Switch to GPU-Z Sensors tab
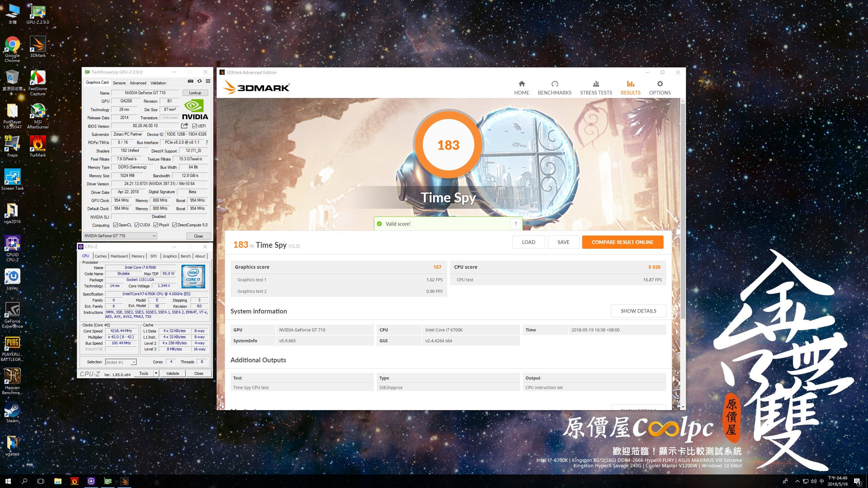Image resolution: width=868 pixels, height=488 pixels. click(x=119, y=83)
